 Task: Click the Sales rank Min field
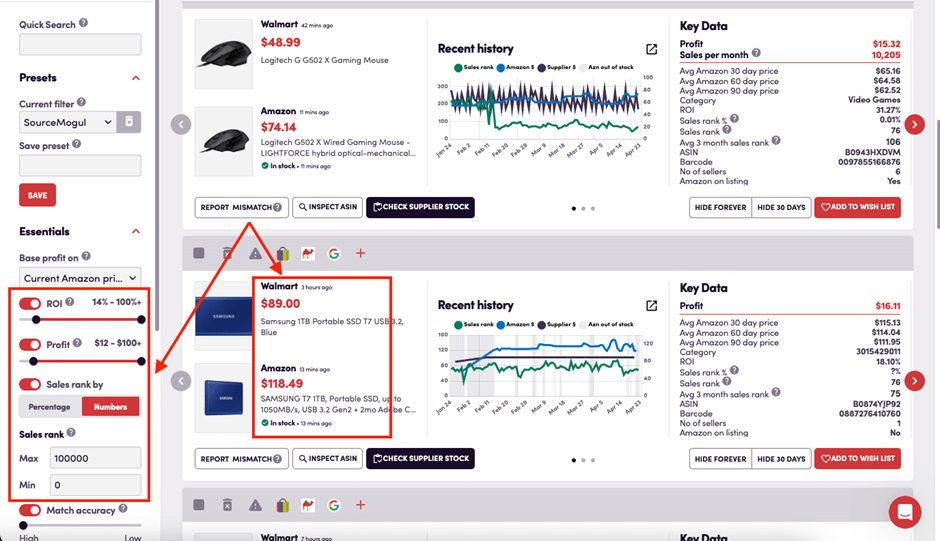[95, 485]
